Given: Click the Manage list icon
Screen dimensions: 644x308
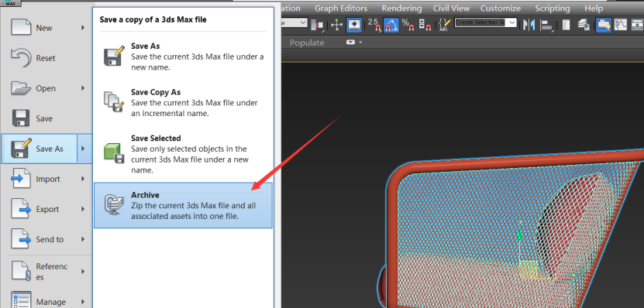Looking at the screenshot, I should 20,300.
